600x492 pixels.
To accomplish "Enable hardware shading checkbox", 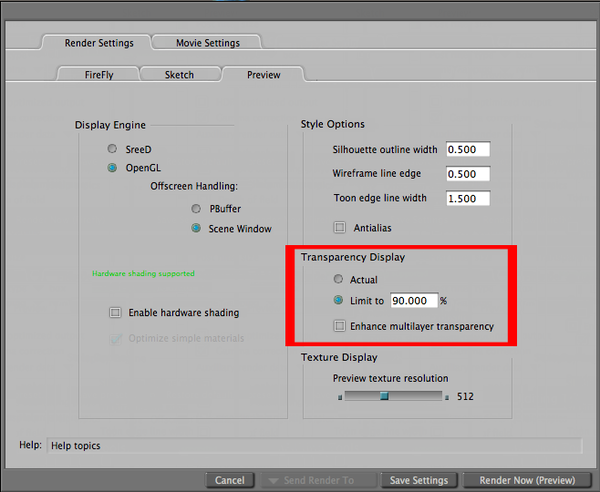I will tap(115, 313).
